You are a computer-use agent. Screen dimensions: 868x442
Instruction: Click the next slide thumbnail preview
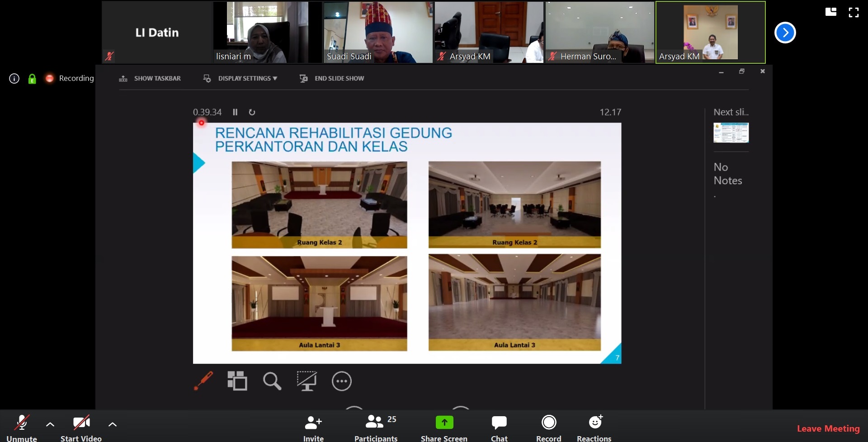731,133
